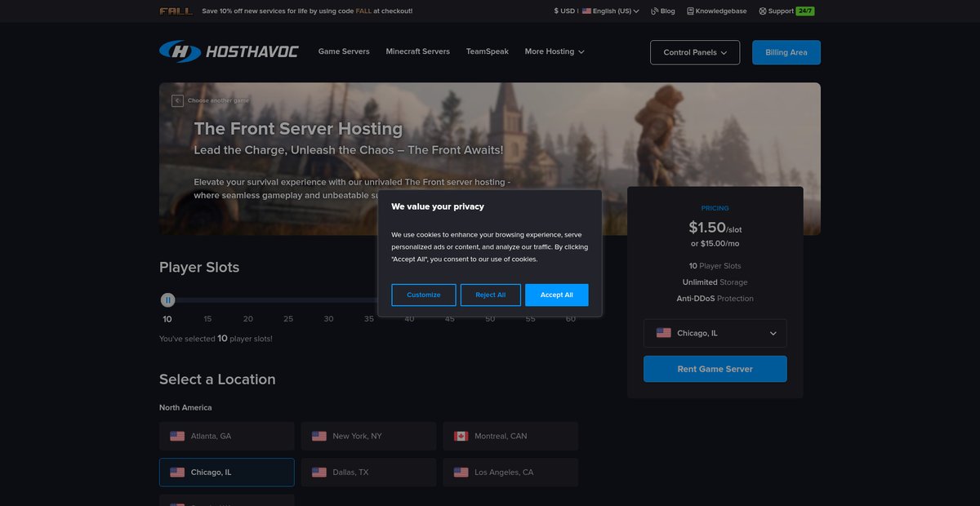Click the Canadian flag on Montreal, CAN
980x506 pixels.
point(461,436)
